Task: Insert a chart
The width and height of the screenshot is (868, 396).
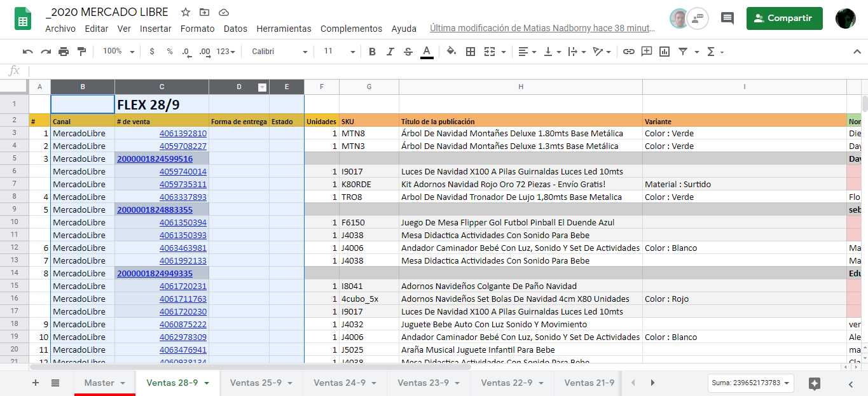Action: [x=665, y=52]
